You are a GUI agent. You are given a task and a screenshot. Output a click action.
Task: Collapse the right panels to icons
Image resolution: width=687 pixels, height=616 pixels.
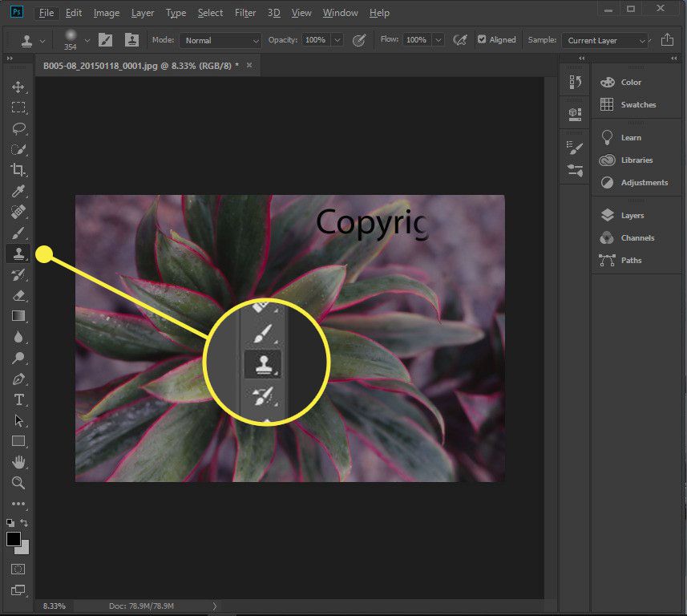click(674, 59)
